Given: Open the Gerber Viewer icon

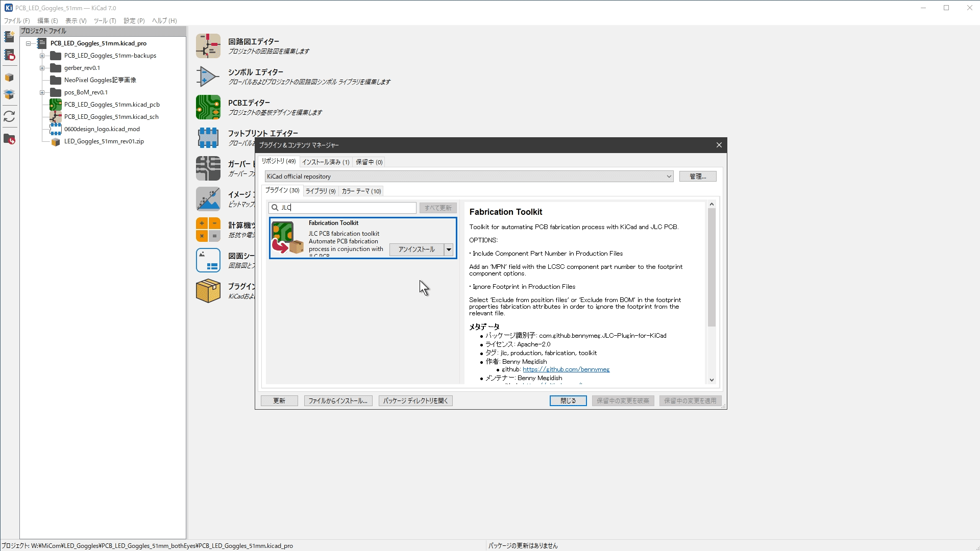Looking at the screenshot, I should click(x=208, y=168).
